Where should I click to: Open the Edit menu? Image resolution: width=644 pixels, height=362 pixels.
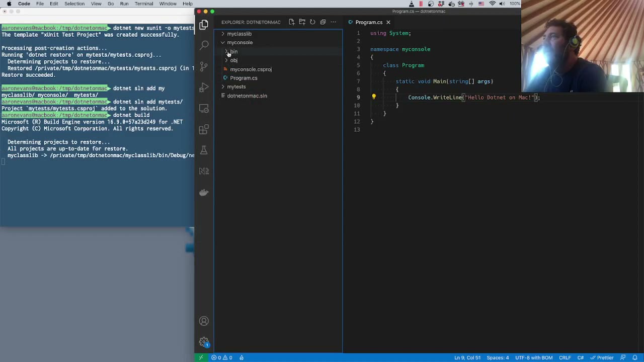pos(54,4)
